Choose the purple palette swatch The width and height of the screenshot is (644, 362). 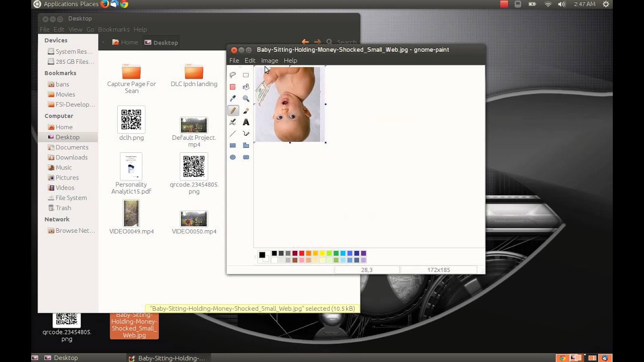pos(363,253)
